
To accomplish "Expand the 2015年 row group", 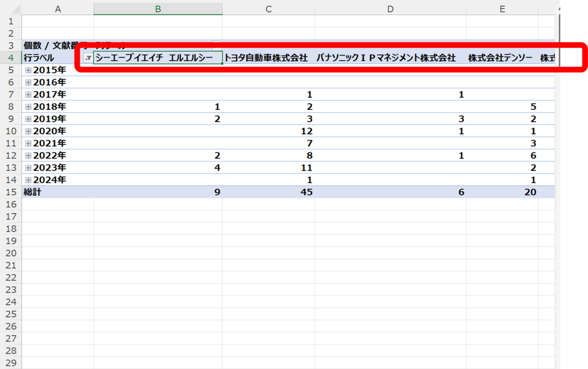I will [28, 70].
